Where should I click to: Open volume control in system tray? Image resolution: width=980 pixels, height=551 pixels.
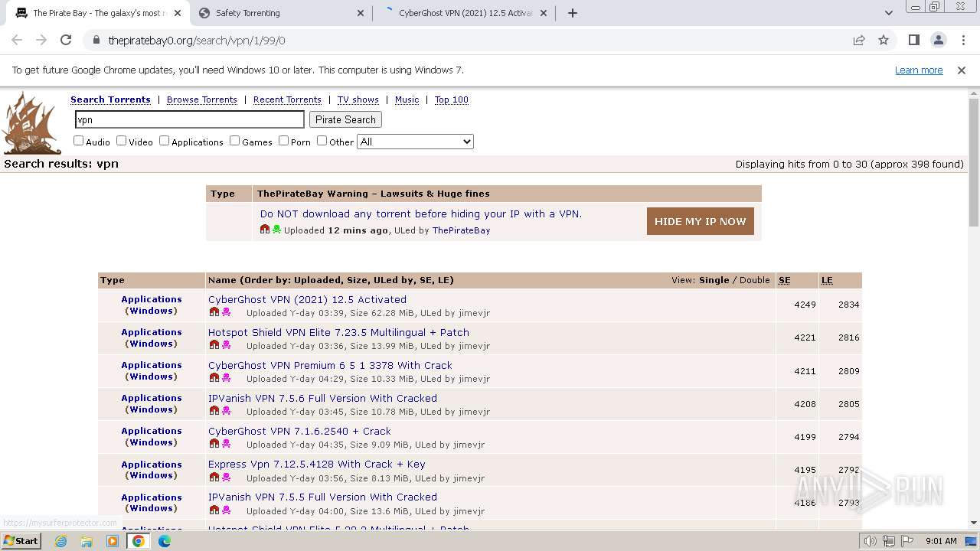871,541
